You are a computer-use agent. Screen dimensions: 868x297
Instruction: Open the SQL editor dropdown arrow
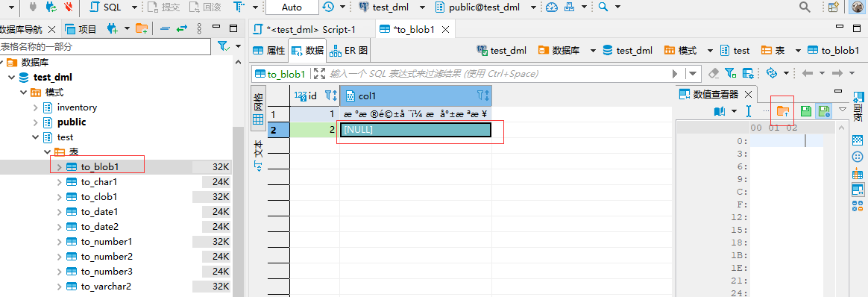point(134,7)
